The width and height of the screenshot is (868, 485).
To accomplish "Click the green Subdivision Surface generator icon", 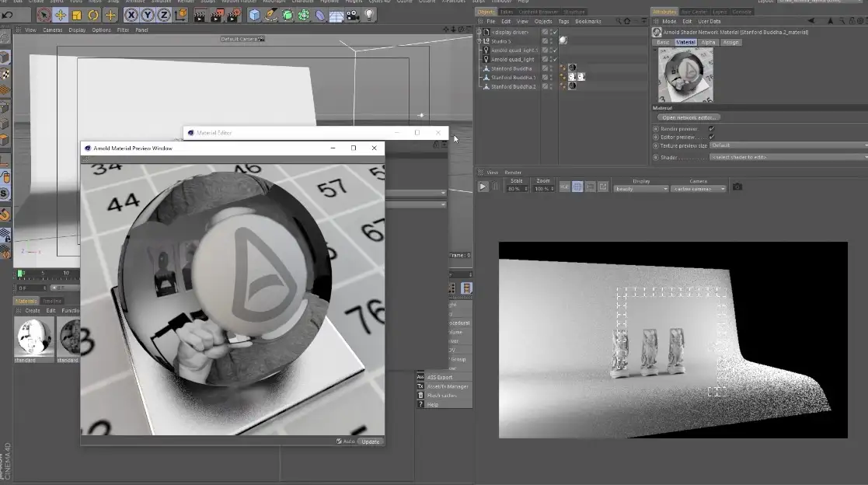I will 288,15.
